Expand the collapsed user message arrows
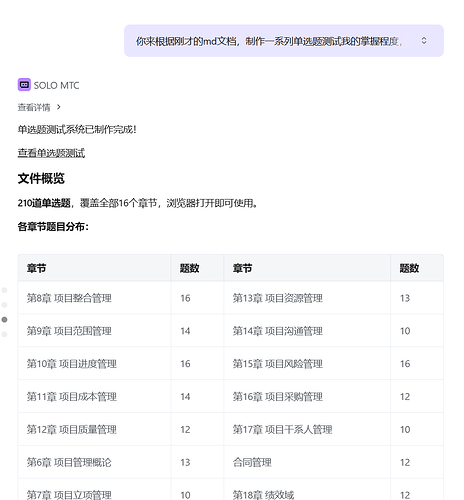This screenshot has height=500, width=464. [x=424, y=41]
